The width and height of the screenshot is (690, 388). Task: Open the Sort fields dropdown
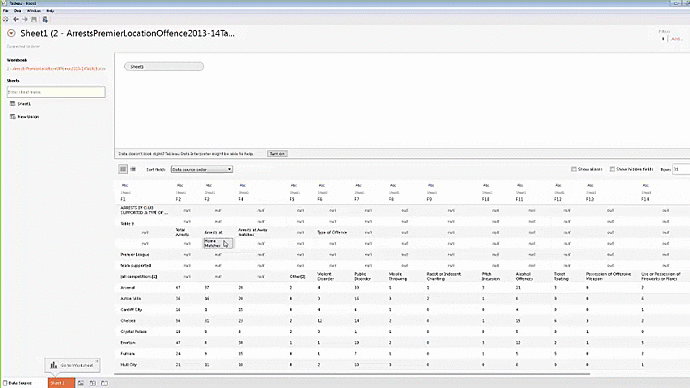pos(202,169)
